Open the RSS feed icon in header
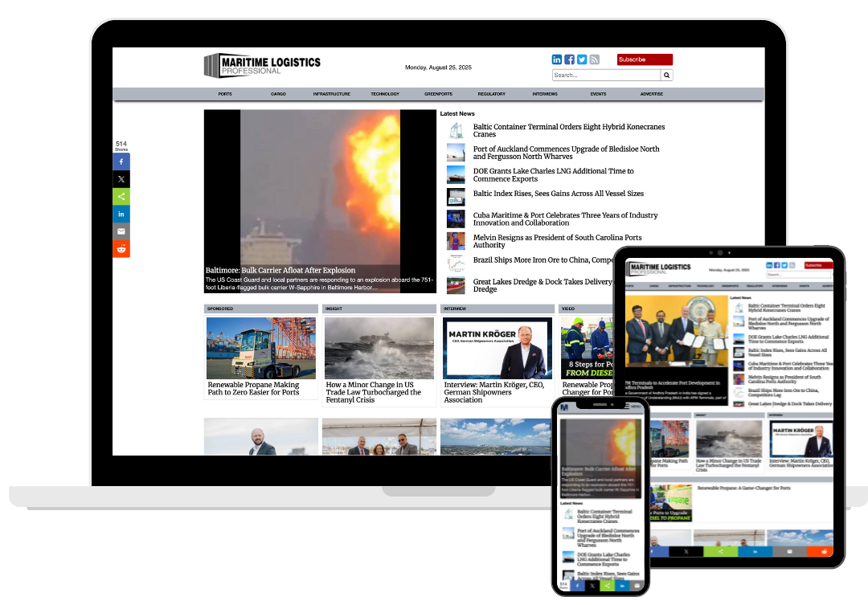This screenshot has height=605, width=868. 595,59
